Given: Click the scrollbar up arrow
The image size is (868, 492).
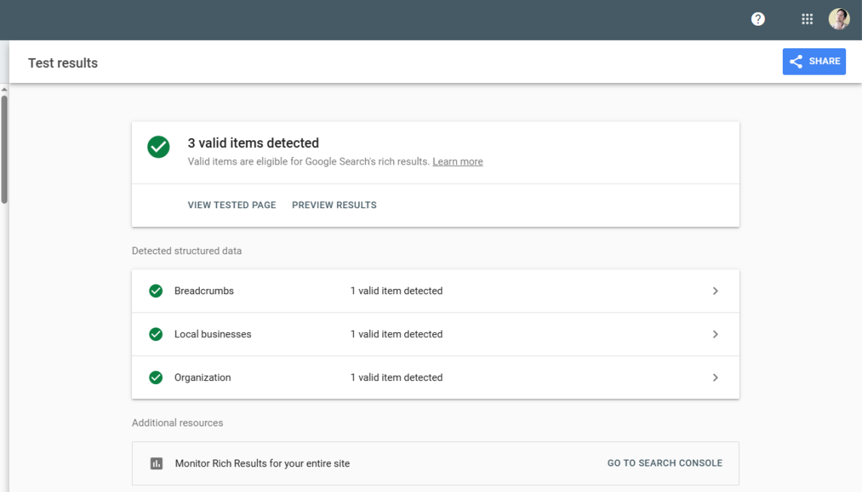Looking at the screenshot, I should [x=5, y=89].
